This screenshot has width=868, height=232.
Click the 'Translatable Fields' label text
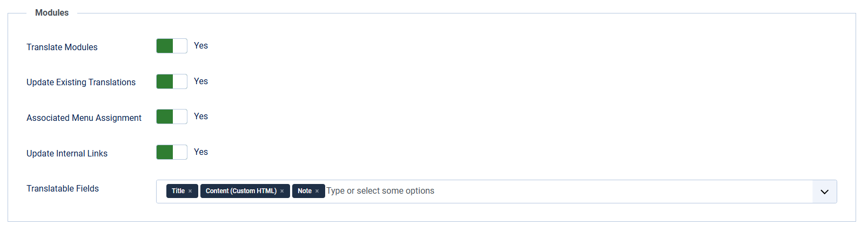tap(63, 189)
